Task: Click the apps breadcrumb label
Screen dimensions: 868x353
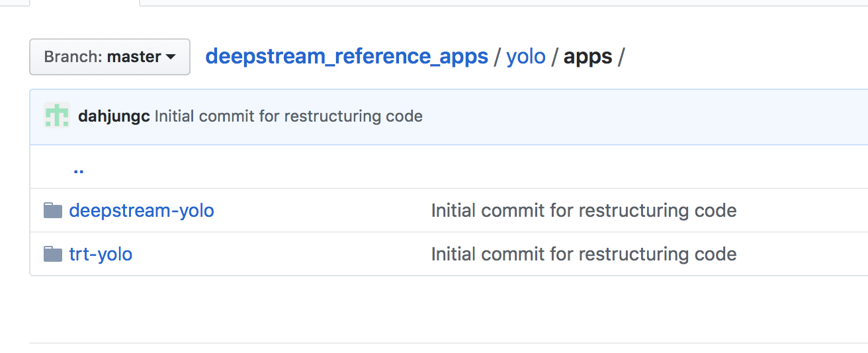Action: [x=587, y=57]
